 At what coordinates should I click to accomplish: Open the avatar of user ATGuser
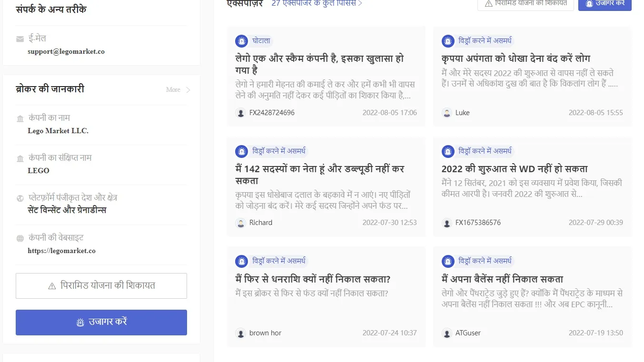click(446, 333)
